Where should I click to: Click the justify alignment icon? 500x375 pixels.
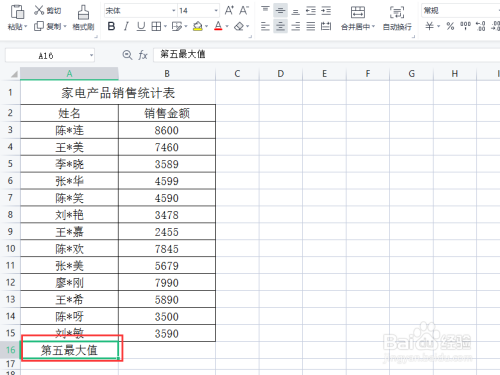point(311,26)
